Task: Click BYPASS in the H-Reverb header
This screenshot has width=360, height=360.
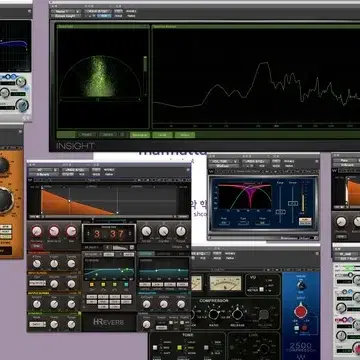Action: point(109,169)
